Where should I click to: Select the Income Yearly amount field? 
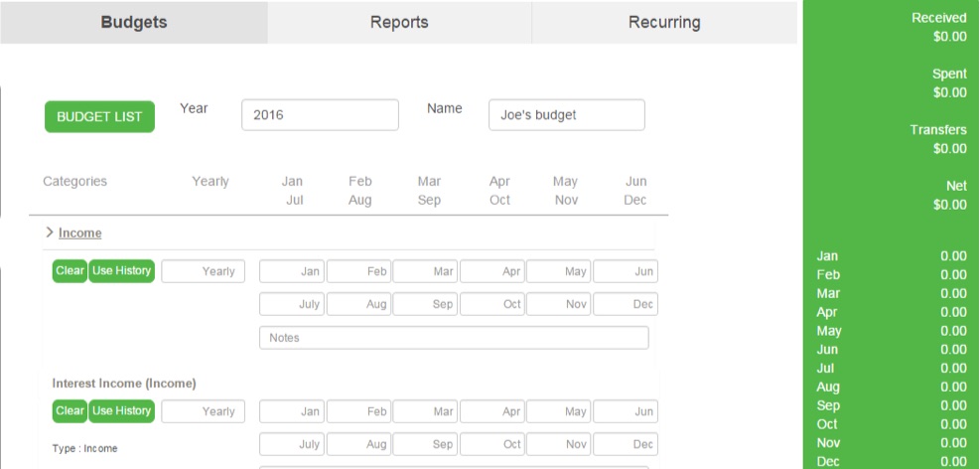click(x=204, y=271)
